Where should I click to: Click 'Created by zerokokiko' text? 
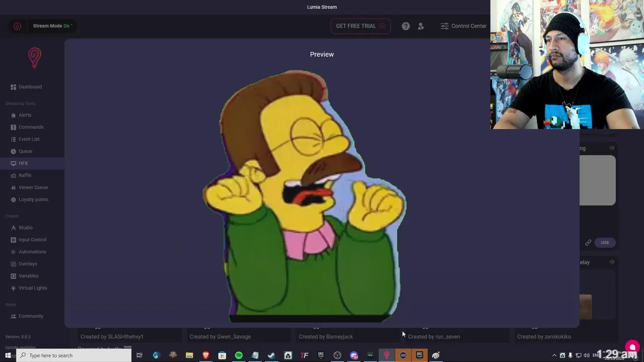click(544, 337)
